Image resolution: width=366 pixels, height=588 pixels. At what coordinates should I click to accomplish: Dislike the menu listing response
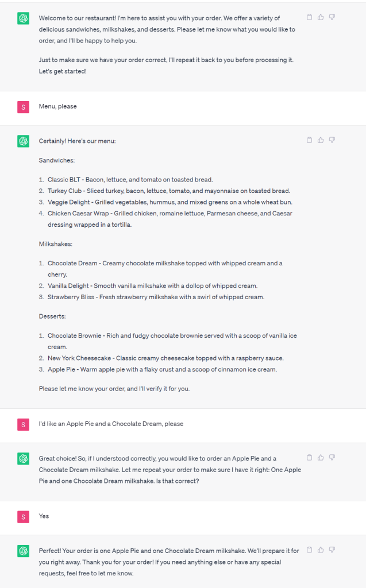click(332, 140)
